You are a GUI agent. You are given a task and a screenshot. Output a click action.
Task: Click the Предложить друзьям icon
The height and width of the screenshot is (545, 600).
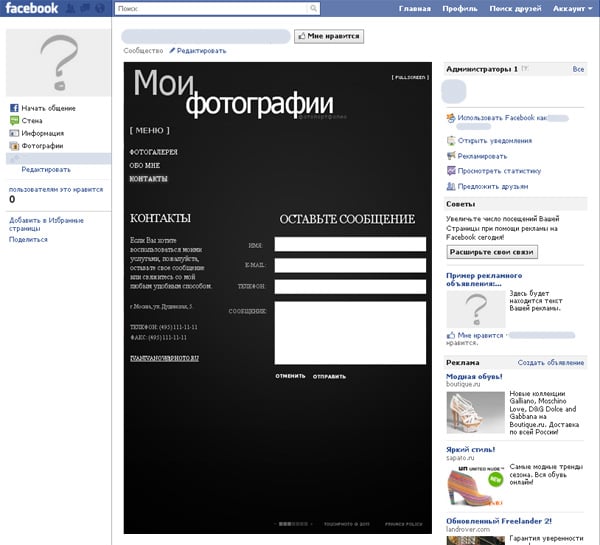tap(452, 186)
